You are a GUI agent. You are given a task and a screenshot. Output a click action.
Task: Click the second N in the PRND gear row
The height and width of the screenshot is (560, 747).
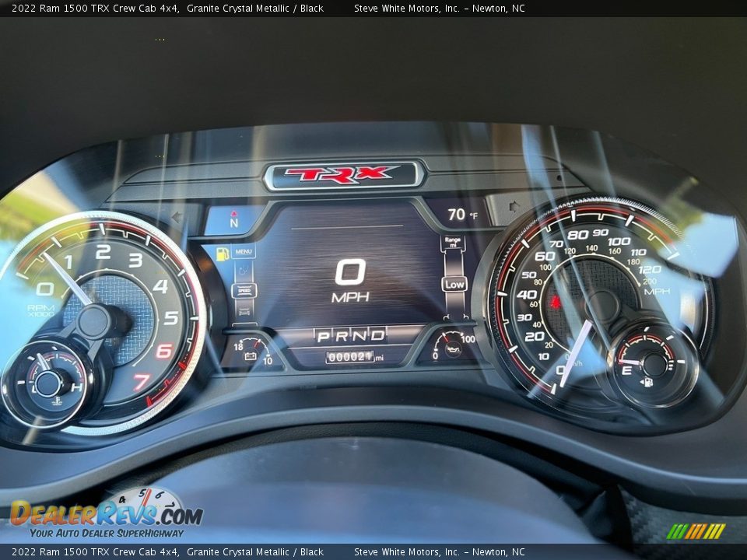point(359,336)
